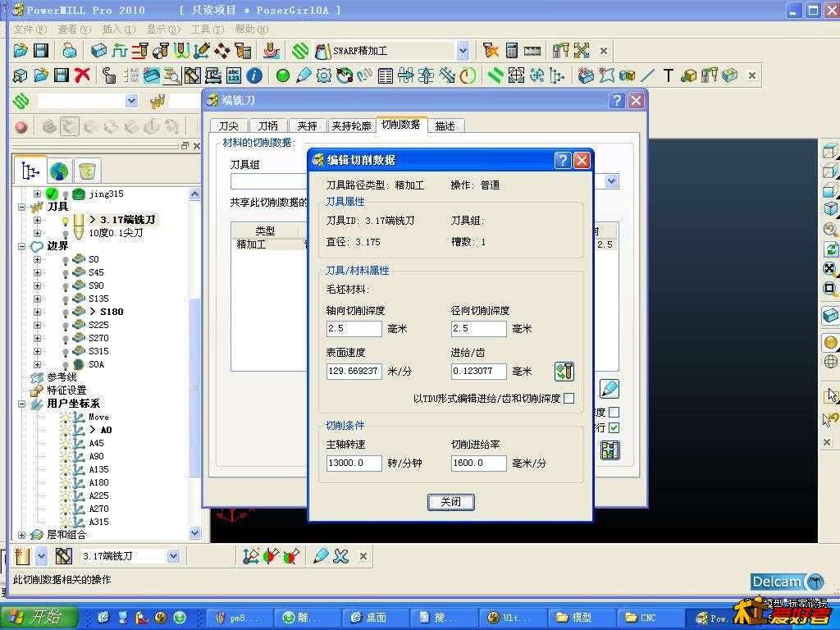Click the crossed tools icon in bottom toolbar
Screen dimensions: 840x630
click(341, 556)
